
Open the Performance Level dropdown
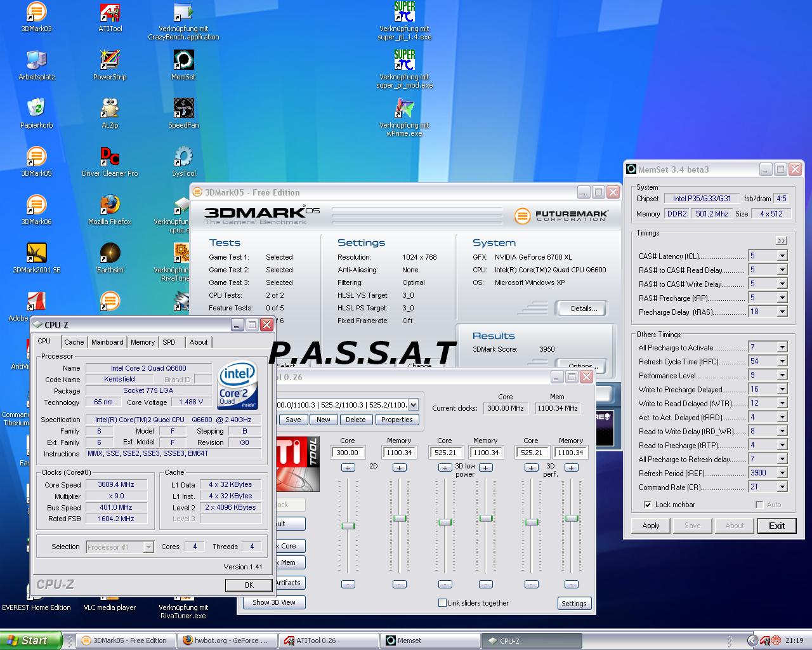782,375
